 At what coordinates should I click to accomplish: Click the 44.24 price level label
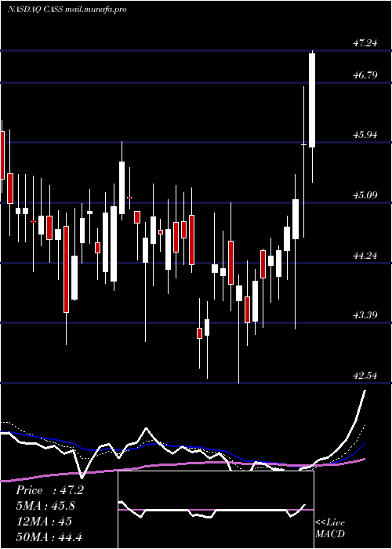[365, 255]
